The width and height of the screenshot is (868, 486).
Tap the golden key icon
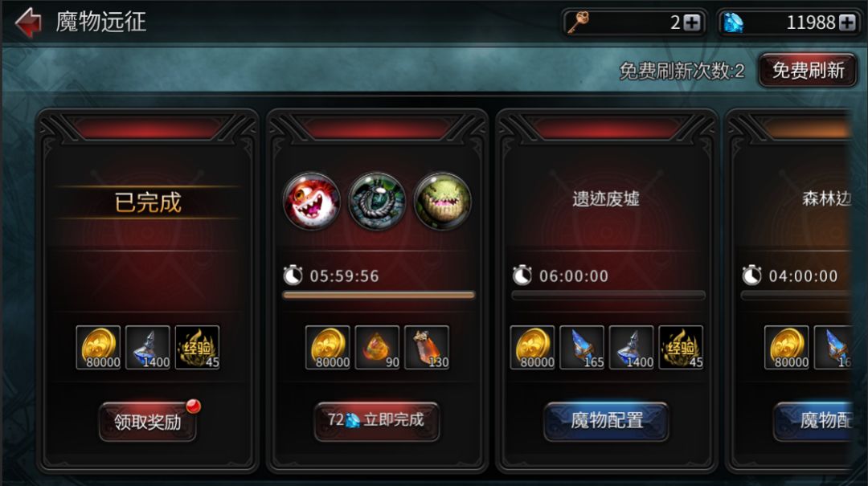[x=578, y=22]
